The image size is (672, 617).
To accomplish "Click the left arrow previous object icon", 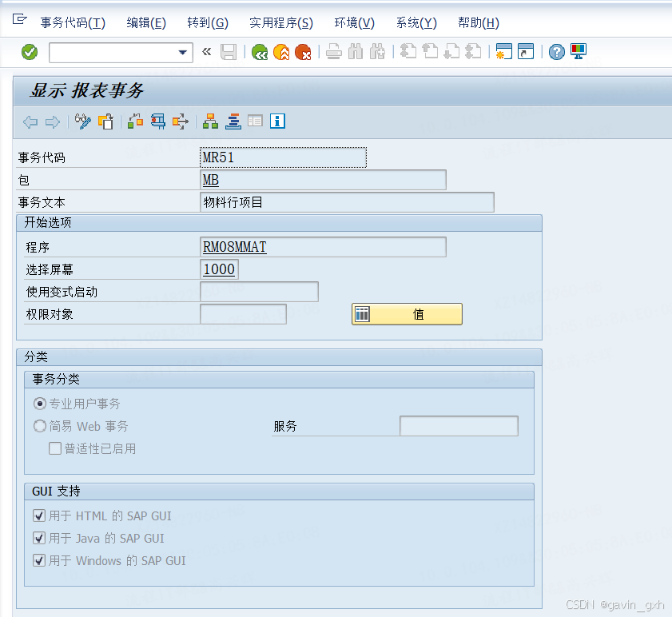I will click(x=30, y=122).
